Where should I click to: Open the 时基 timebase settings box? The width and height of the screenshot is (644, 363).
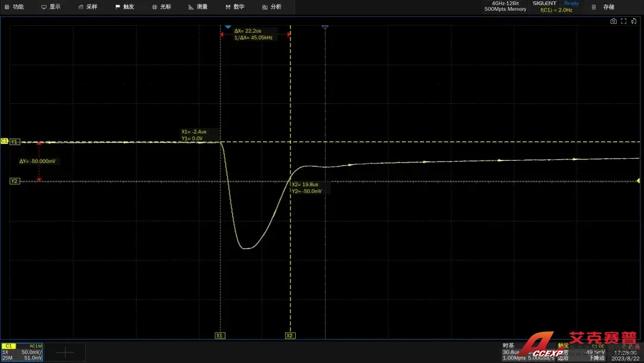click(528, 352)
